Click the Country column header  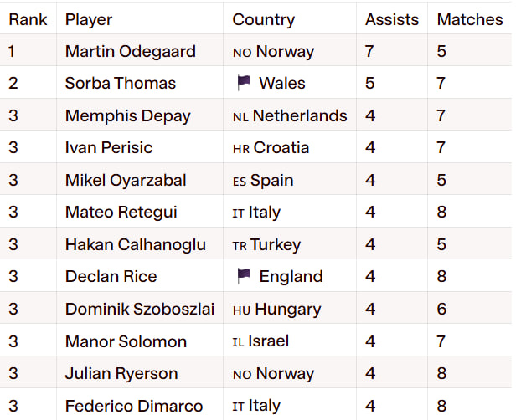263,19
